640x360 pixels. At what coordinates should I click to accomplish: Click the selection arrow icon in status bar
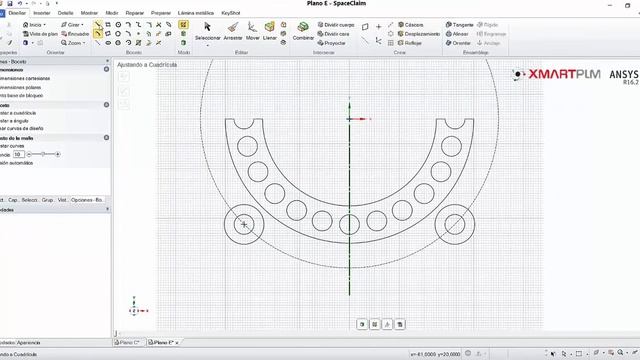click(x=564, y=354)
